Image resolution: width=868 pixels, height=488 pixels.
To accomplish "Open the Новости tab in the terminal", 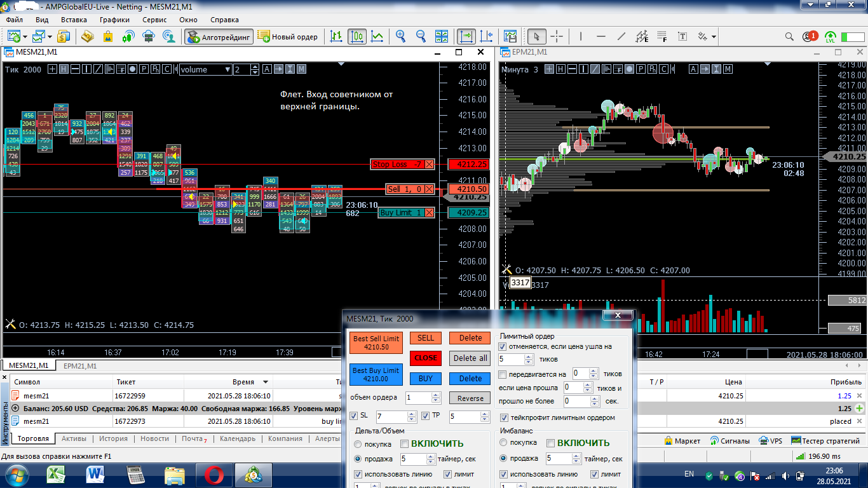I will click(x=155, y=439).
